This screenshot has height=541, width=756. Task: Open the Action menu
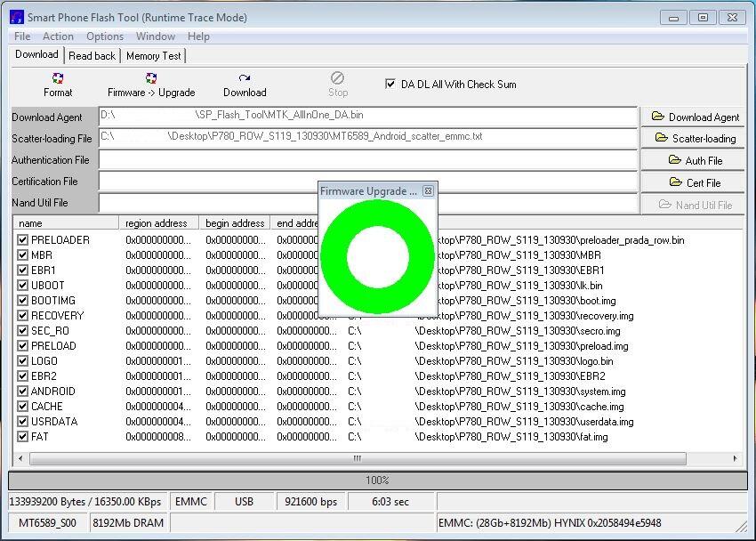58,36
